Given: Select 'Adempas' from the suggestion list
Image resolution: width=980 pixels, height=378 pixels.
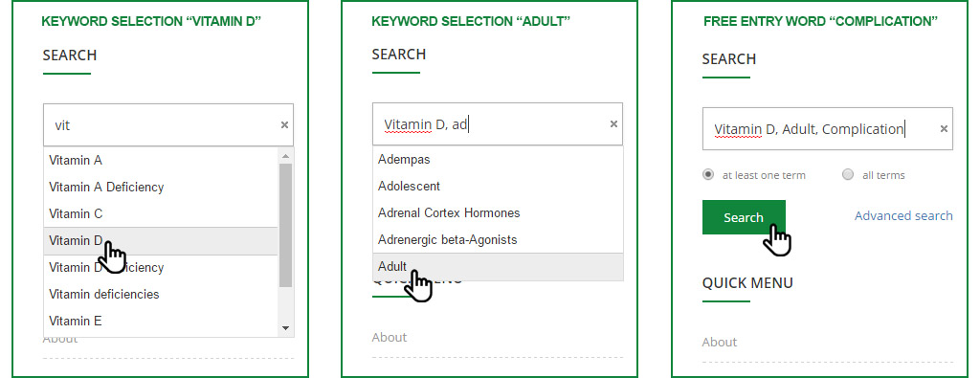Looking at the screenshot, I should pyautogui.click(x=498, y=159).
